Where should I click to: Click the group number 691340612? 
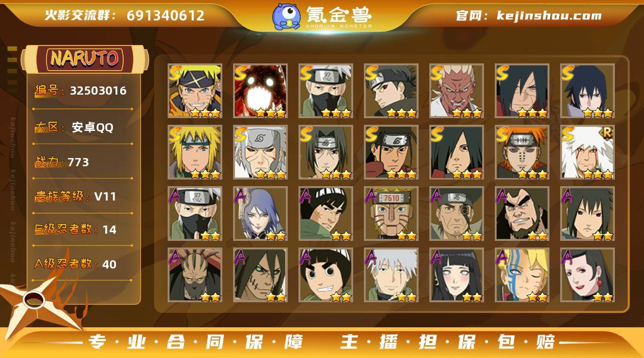coord(166,15)
